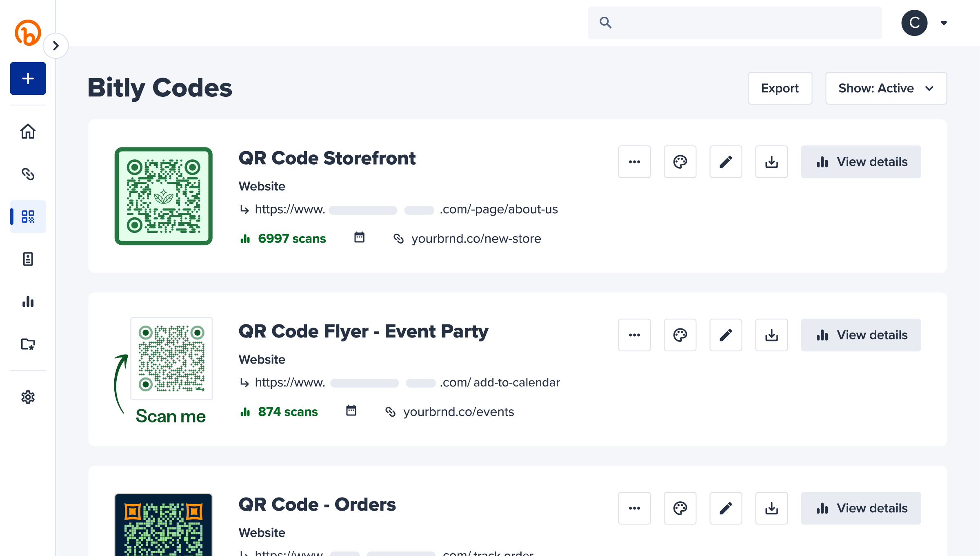Click the edit pencil icon for QR Code Orders
Image resolution: width=980 pixels, height=556 pixels.
(726, 507)
